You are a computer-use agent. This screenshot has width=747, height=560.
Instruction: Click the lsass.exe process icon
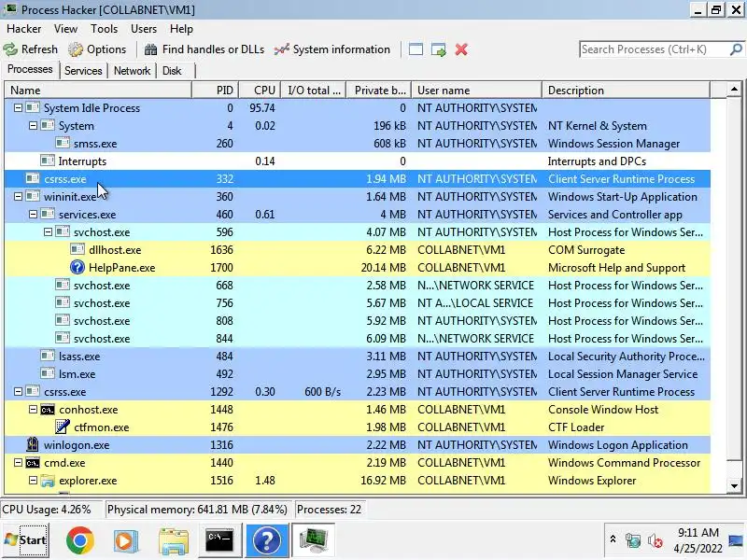[48, 356]
